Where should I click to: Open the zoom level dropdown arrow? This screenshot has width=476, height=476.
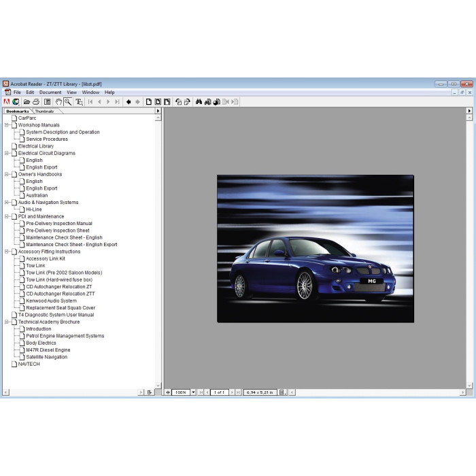[193, 392]
